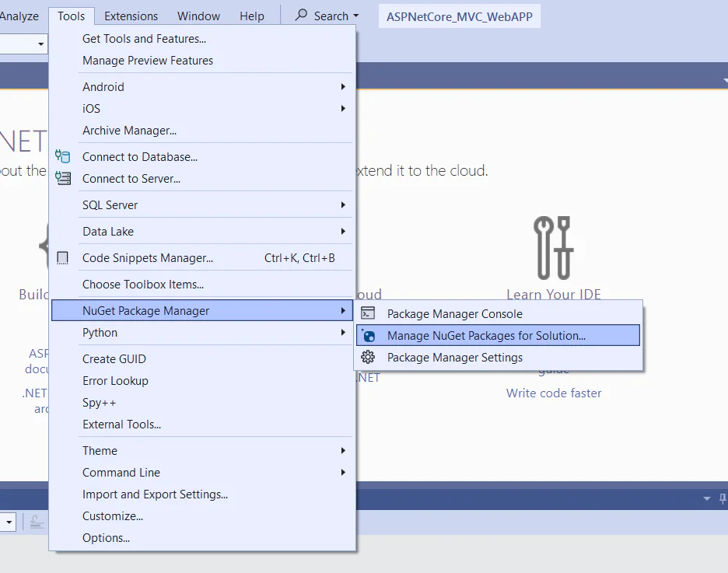Choose the Customize menu entry

click(202, 516)
